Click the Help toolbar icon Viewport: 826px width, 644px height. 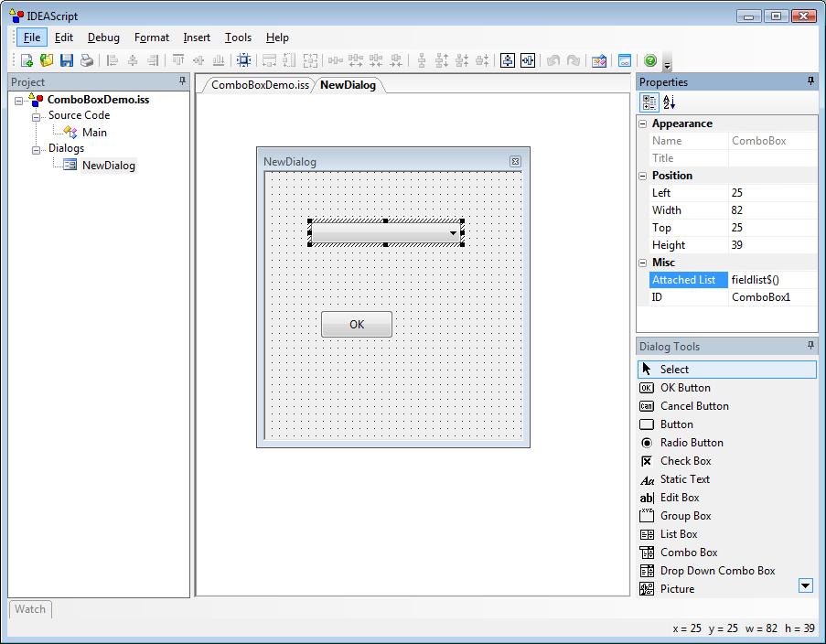tap(651, 60)
